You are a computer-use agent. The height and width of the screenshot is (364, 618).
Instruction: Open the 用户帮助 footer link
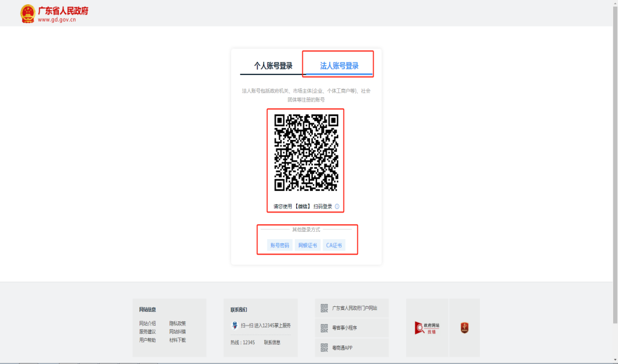(147, 340)
